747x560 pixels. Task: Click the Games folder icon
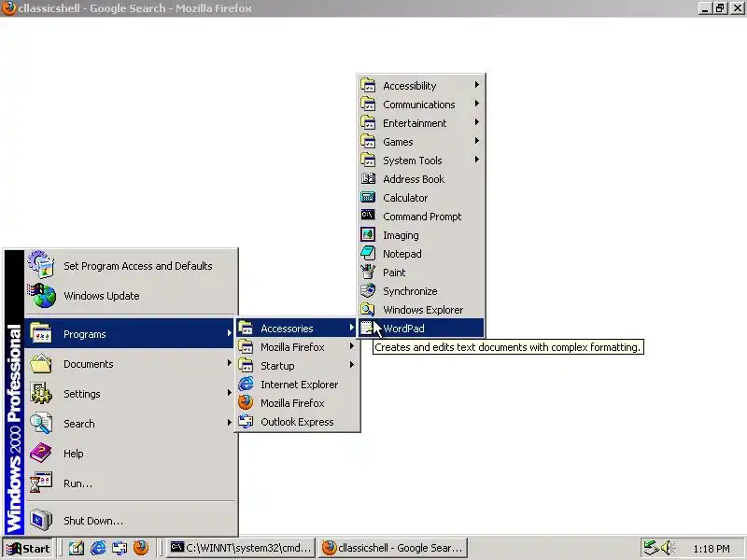[x=367, y=141]
